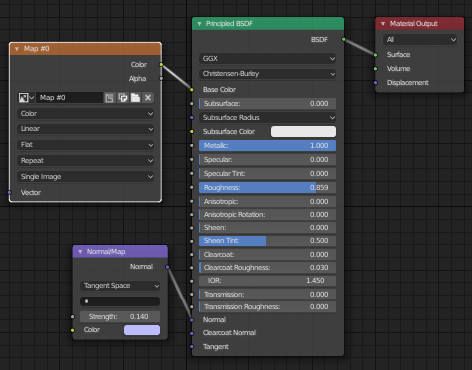This screenshot has width=472, height=370.
Task: Click the Clearcoat Normal input socket
Action: (192, 333)
